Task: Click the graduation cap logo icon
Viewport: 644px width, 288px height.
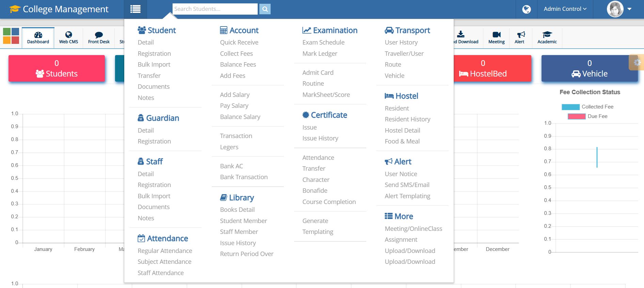Action: click(15, 9)
